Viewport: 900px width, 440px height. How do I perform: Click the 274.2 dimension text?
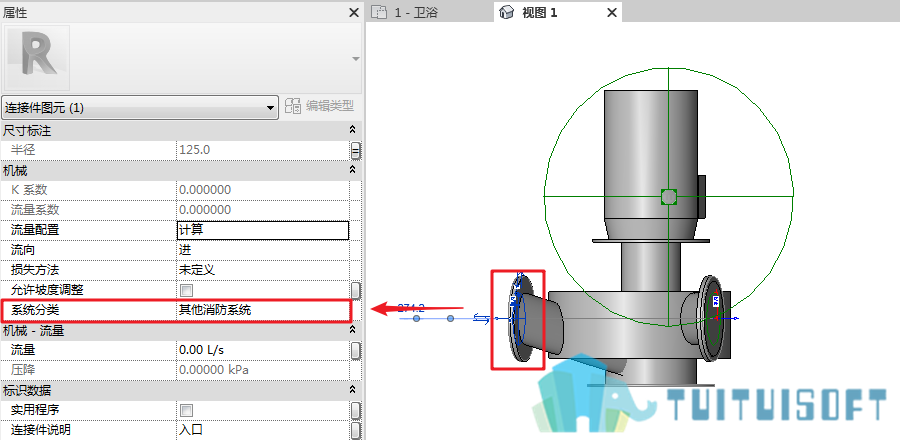410,309
